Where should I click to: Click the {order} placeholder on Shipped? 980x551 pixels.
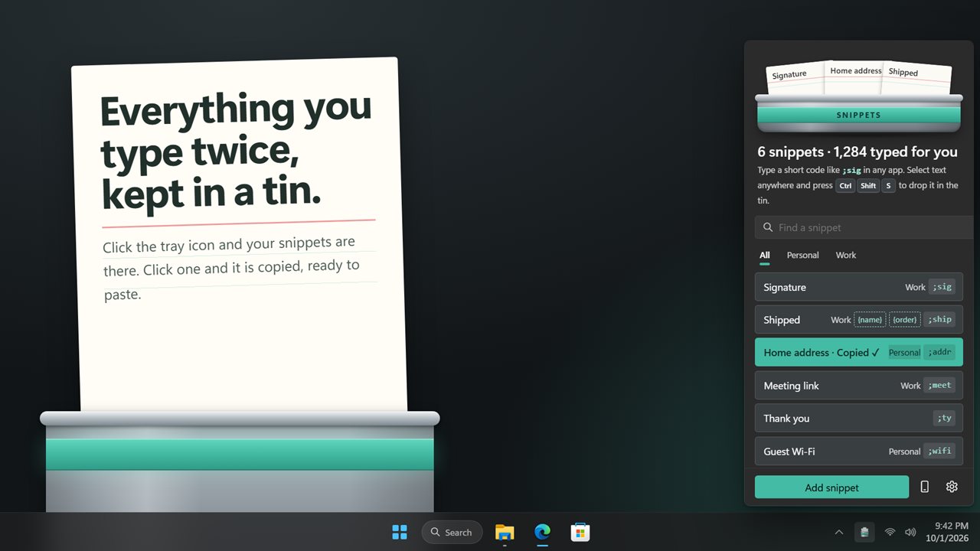[x=905, y=320]
